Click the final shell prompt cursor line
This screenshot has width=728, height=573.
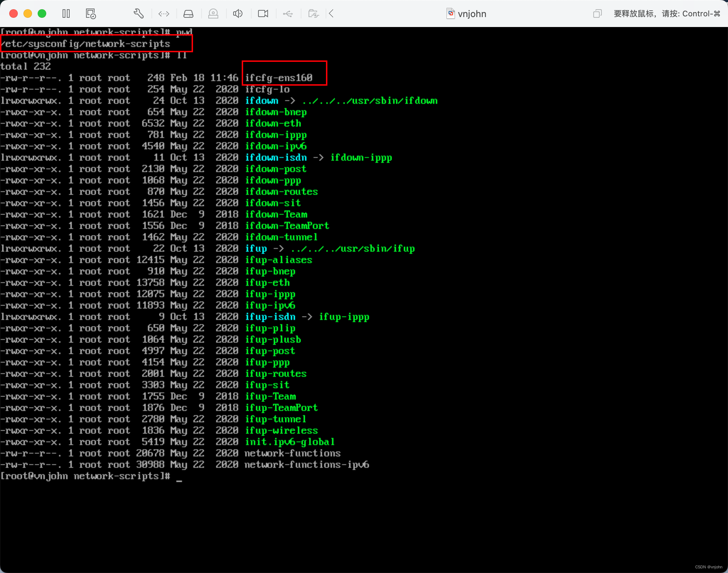click(x=91, y=476)
